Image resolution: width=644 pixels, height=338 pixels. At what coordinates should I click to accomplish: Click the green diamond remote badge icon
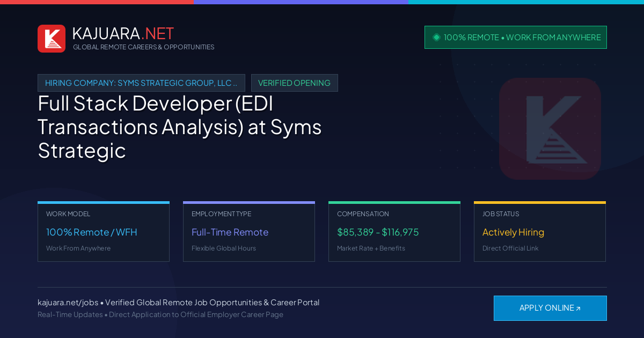point(436,38)
